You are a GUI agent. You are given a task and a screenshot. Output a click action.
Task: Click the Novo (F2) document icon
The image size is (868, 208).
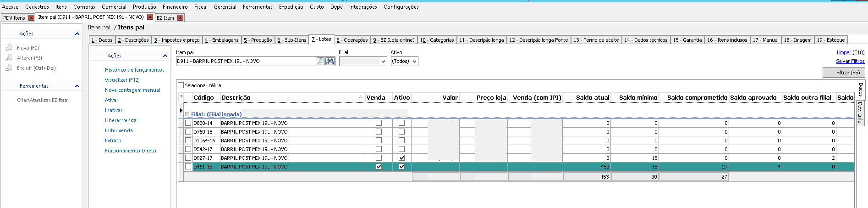[x=9, y=48]
